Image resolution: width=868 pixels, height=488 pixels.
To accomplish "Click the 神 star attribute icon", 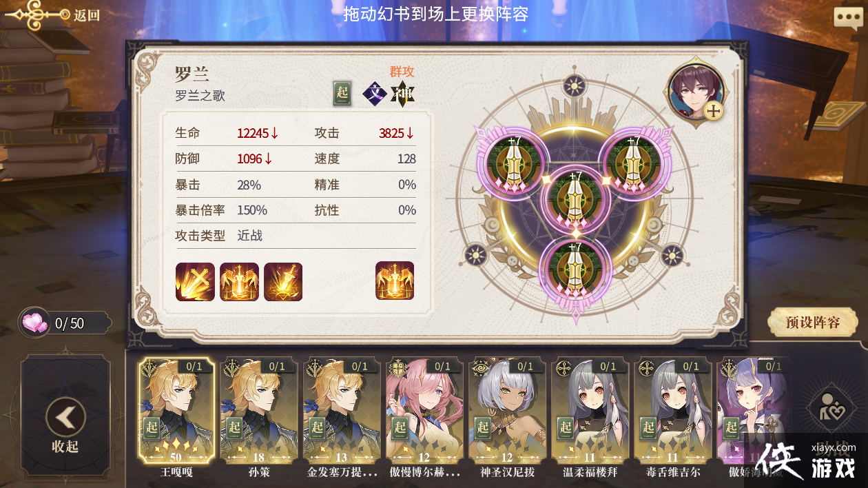I will (403, 93).
